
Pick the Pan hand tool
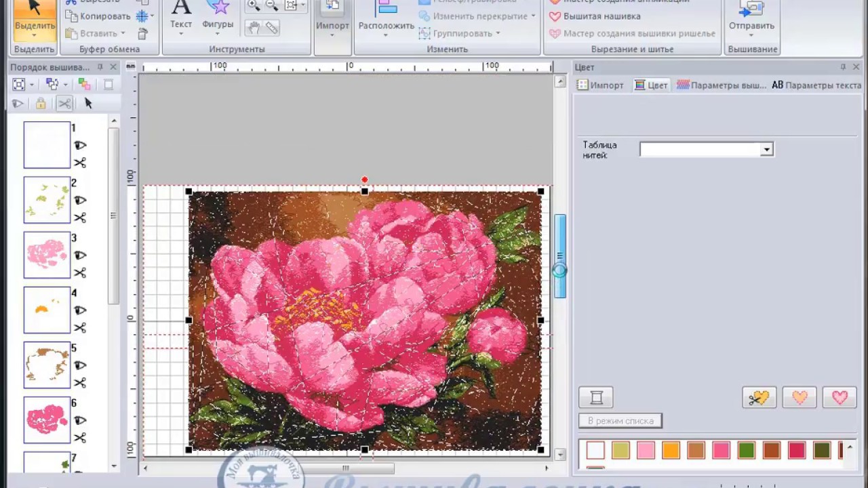[254, 28]
